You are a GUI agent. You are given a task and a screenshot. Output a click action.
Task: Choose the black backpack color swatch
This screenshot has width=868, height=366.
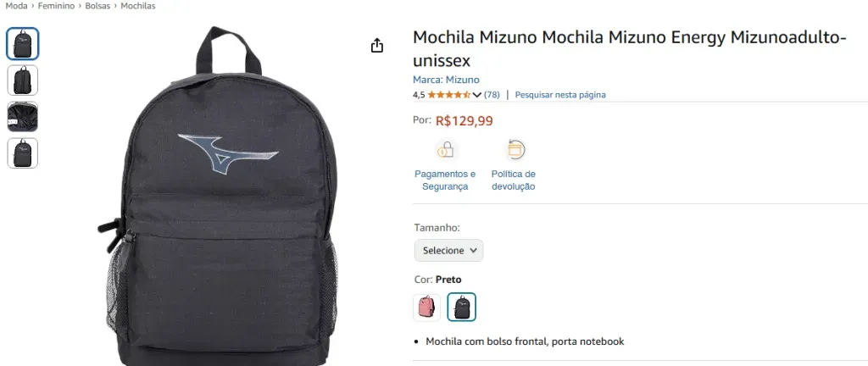pos(462,307)
